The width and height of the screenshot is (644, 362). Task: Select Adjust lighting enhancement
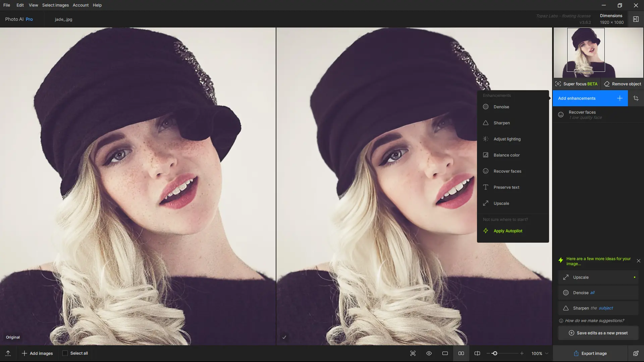[x=507, y=139]
